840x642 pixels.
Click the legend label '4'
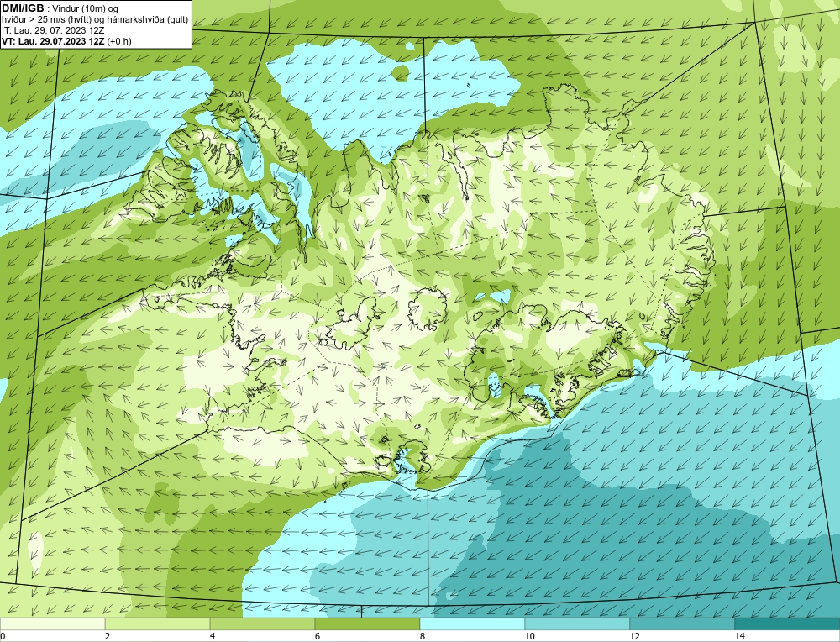pyautogui.click(x=213, y=636)
